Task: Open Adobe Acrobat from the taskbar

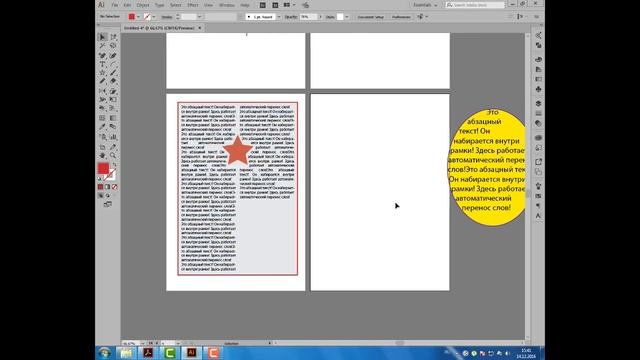Action: (148, 353)
